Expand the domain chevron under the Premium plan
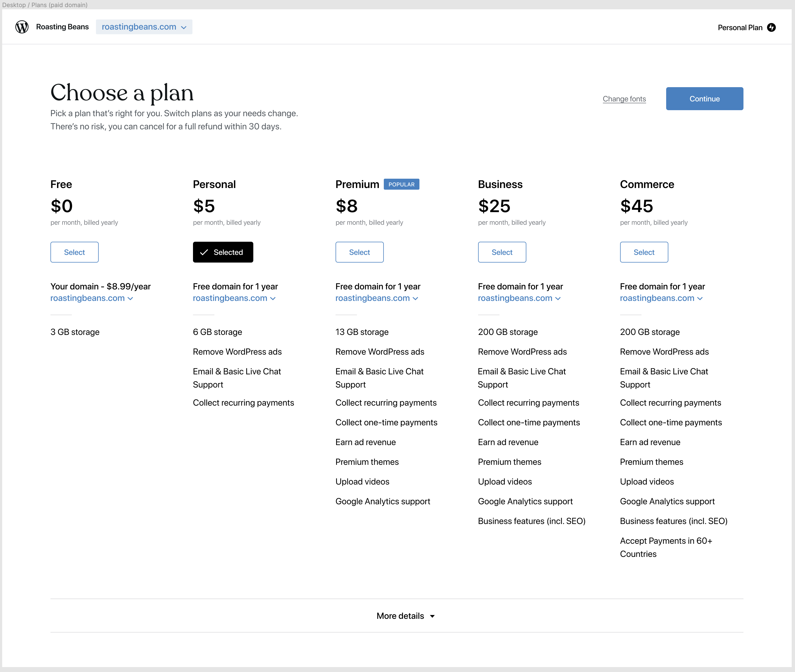Screen dimensions: 795x672 pyautogui.click(x=415, y=299)
